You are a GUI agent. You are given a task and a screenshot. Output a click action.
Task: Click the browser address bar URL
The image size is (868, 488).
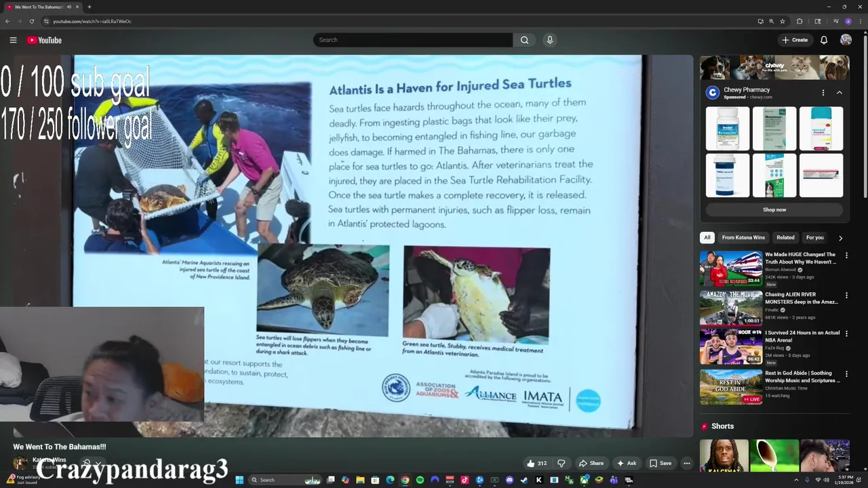click(x=92, y=21)
